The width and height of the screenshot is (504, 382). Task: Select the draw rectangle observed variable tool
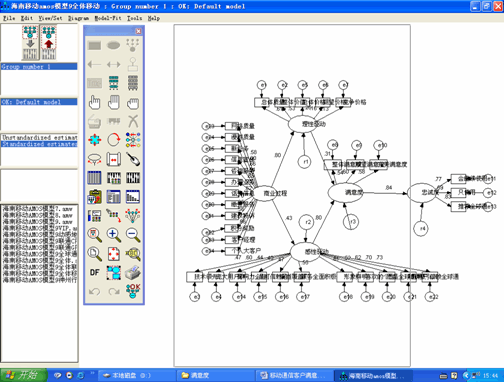point(95,45)
